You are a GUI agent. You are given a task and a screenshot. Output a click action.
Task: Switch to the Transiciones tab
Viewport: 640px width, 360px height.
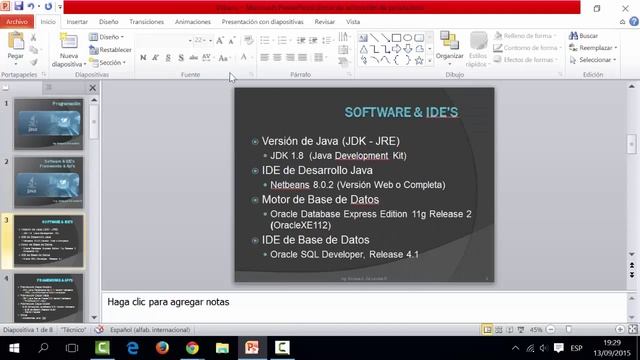(147, 22)
